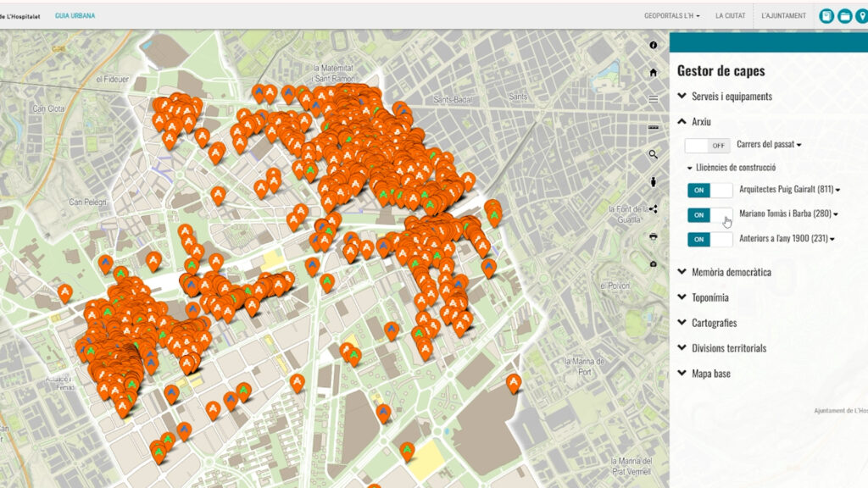This screenshot has height=488, width=868.
Task: Expand the Serveis i equipaments section
Action: point(731,97)
